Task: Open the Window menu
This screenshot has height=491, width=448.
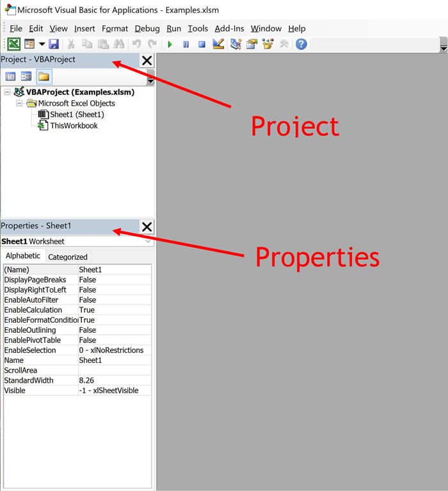Action: pyautogui.click(x=266, y=29)
